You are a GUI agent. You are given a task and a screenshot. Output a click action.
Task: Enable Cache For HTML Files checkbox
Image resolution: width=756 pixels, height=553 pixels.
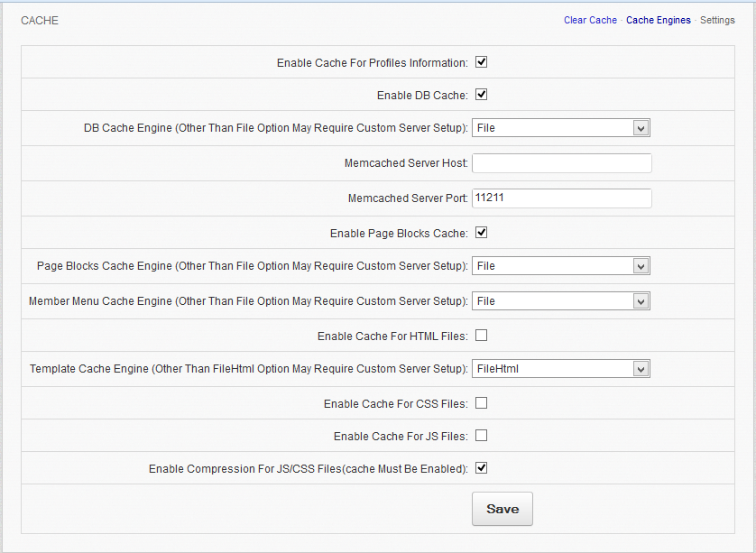tap(482, 336)
